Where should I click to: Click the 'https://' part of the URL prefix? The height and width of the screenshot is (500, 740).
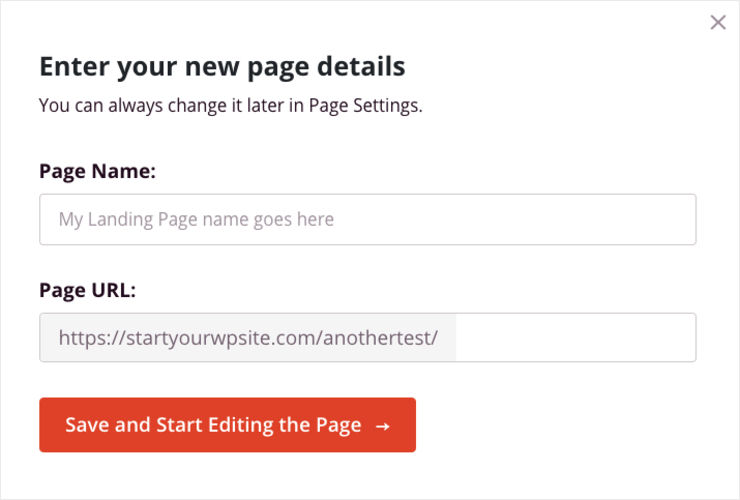[92, 338]
